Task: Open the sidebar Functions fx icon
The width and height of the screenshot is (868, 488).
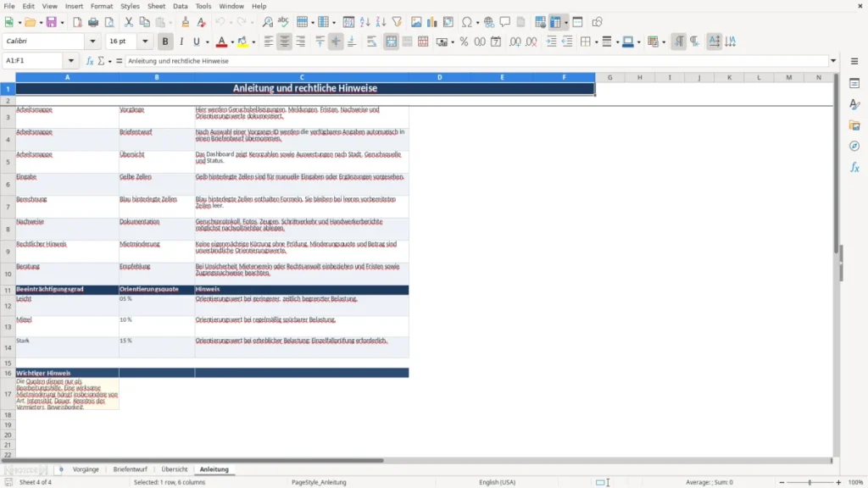Action: click(854, 167)
